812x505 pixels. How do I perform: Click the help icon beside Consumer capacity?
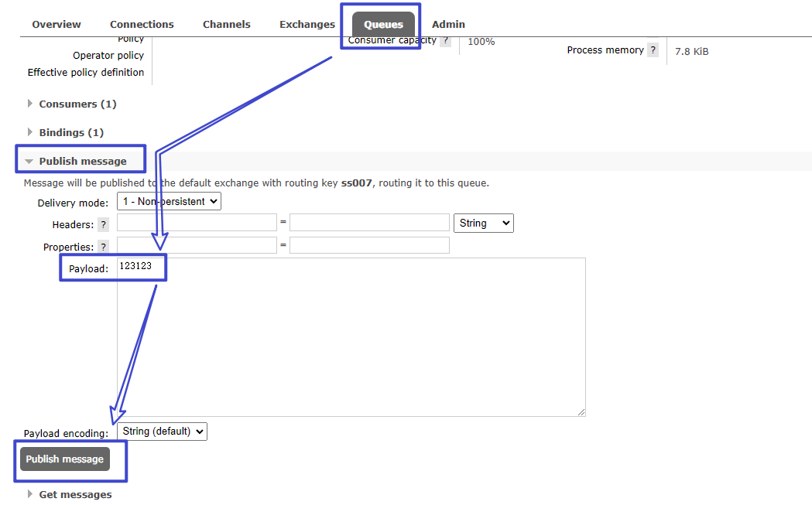click(445, 41)
